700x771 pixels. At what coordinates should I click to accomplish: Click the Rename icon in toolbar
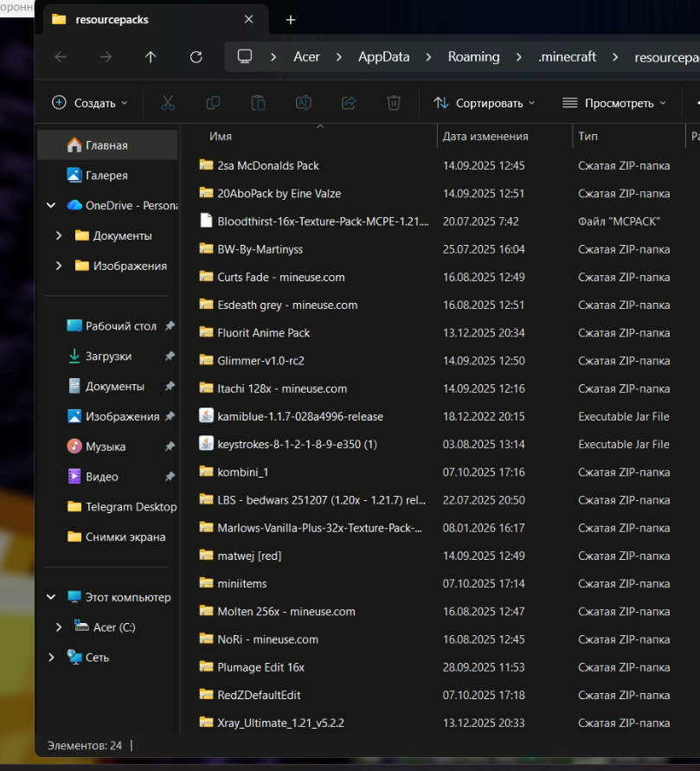click(x=304, y=103)
